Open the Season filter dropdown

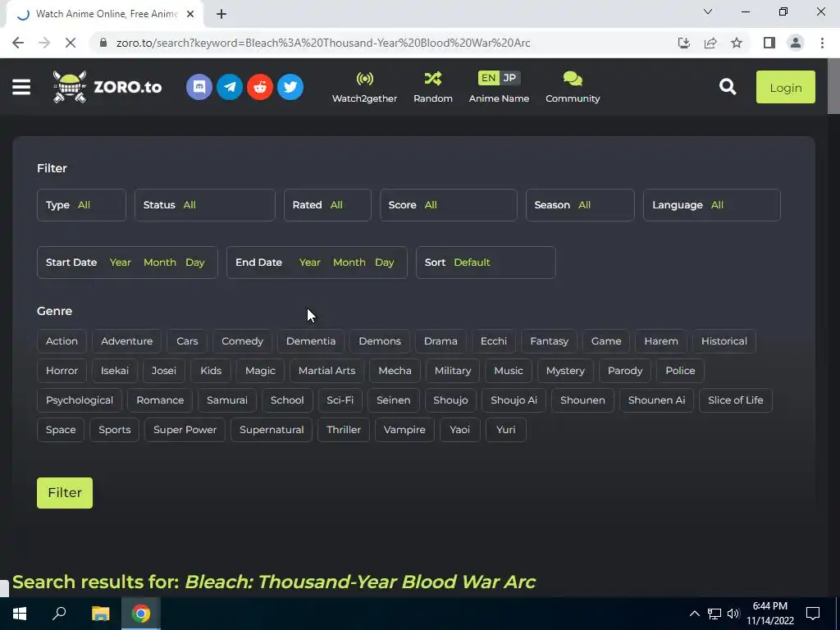[x=580, y=204]
